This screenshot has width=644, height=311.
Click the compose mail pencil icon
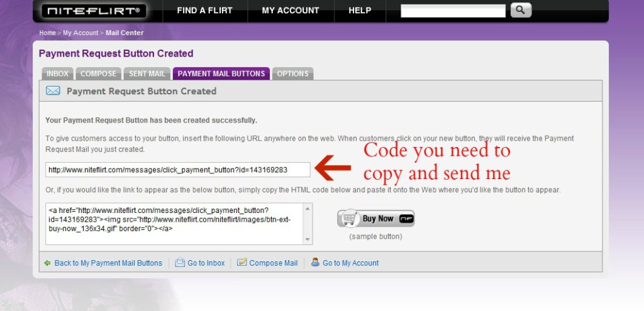[x=242, y=262]
